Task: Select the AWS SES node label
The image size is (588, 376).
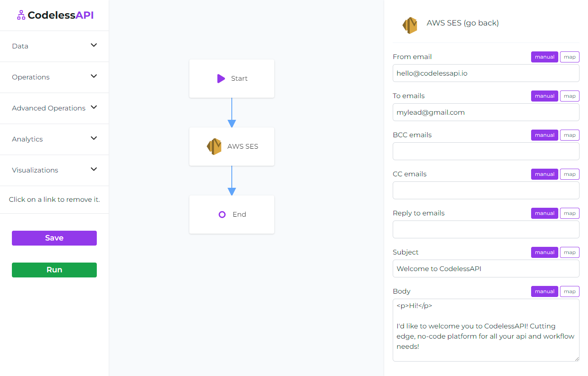Action: pyautogui.click(x=242, y=147)
